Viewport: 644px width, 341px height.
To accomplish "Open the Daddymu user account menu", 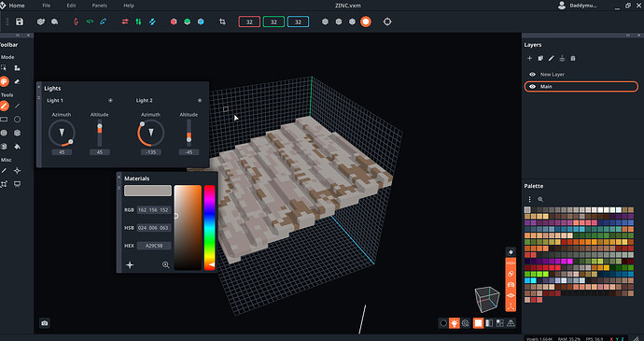I will 579,6.
